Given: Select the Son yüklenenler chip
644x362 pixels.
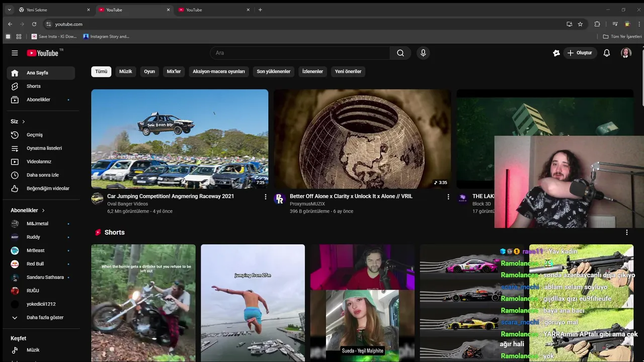Looking at the screenshot, I should (274, 71).
